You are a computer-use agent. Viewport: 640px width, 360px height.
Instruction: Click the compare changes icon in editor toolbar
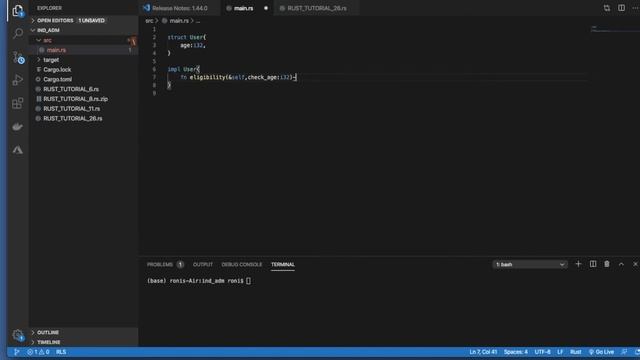point(607,8)
